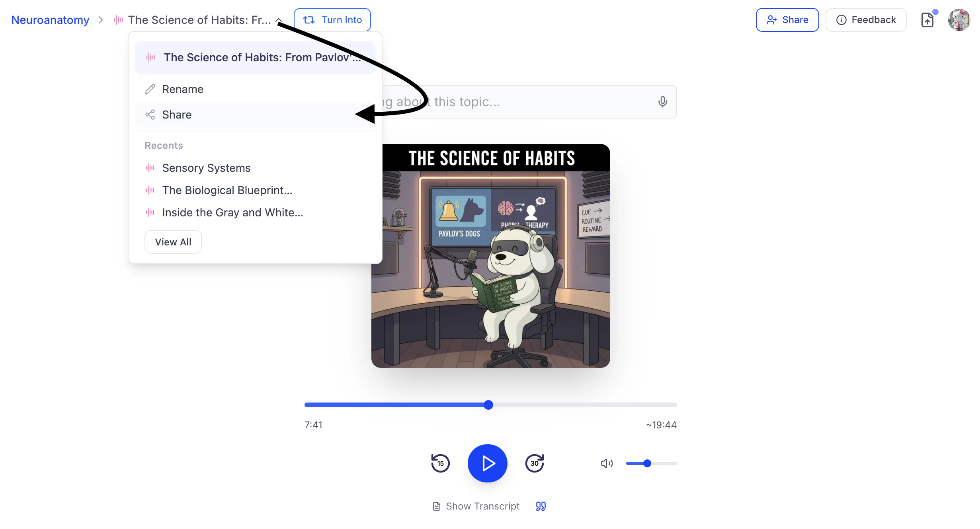This screenshot has width=980, height=529.
Task: Open the export file icon near avatar
Action: 927,20
